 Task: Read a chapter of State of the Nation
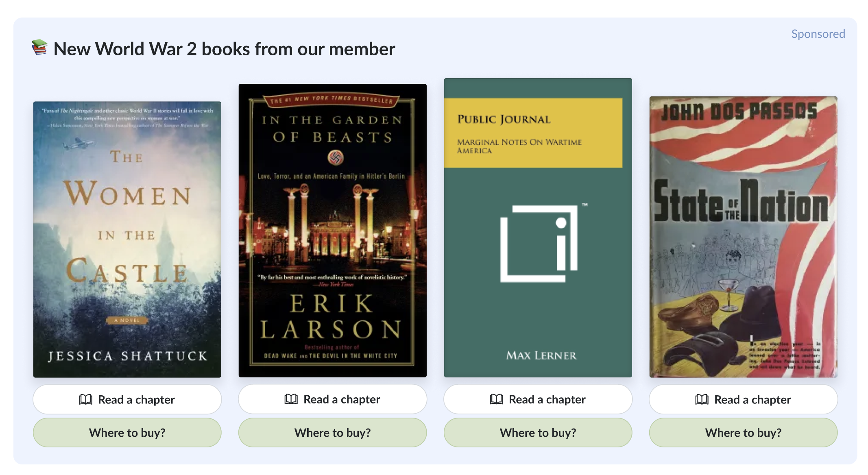[x=744, y=399]
